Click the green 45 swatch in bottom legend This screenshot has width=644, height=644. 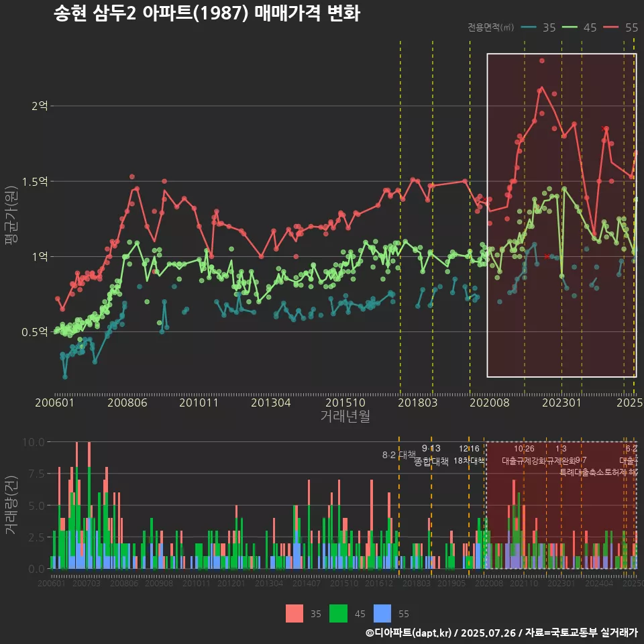tap(338, 614)
